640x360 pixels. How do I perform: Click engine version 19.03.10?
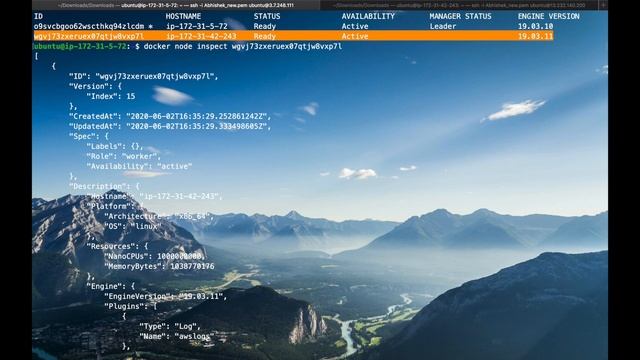pyautogui.click(x=536, y=26)
